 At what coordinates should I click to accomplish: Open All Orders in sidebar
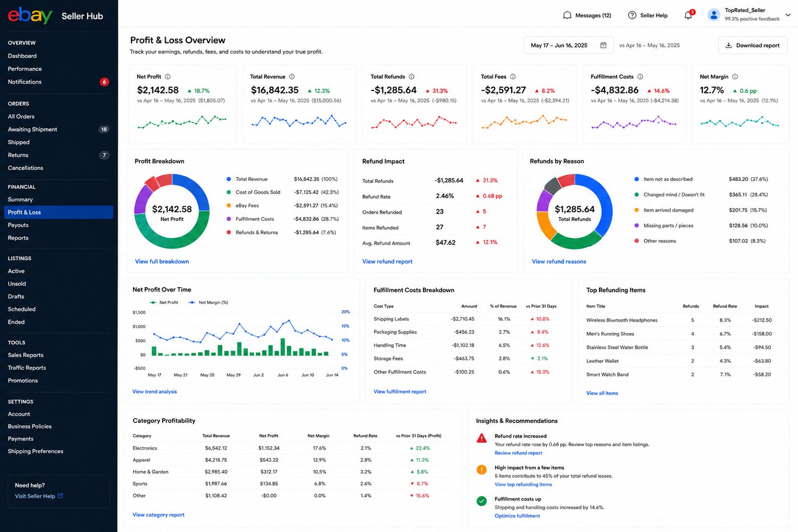pos(21,117)
